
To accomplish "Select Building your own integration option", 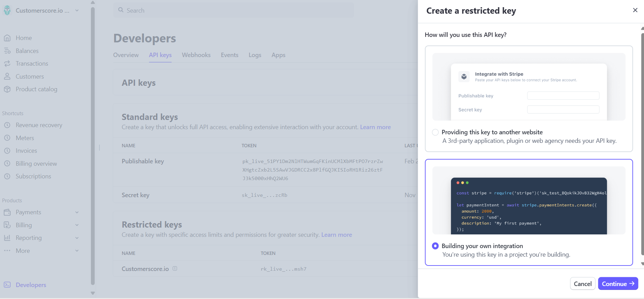I will [435, 246].
